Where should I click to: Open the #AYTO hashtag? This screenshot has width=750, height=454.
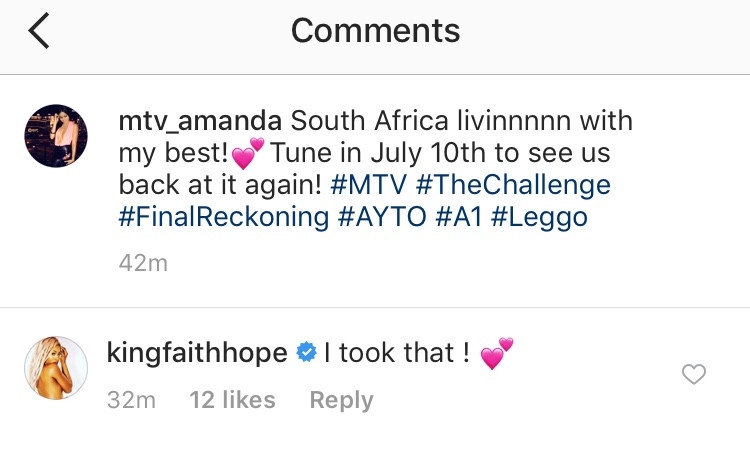click(x=382, y=217)
